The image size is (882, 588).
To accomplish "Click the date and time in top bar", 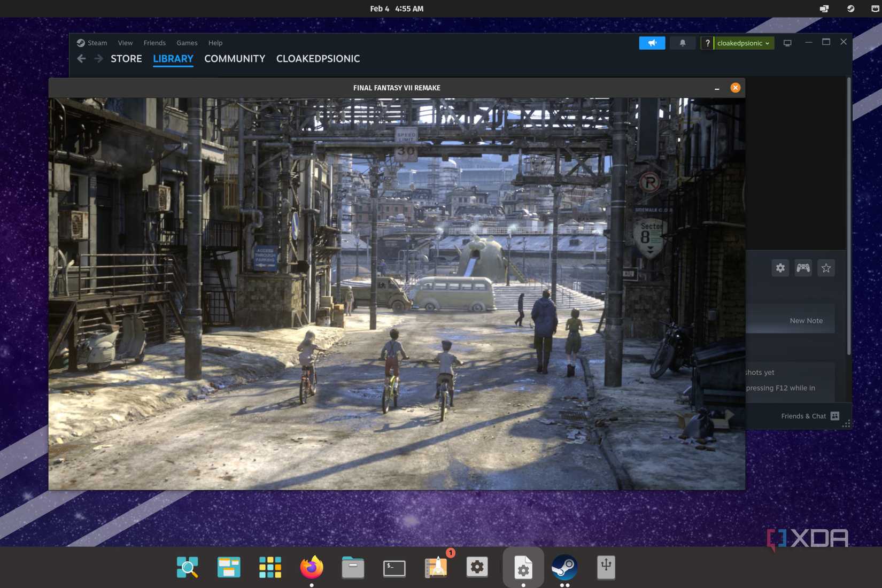I will coord(397,9).
